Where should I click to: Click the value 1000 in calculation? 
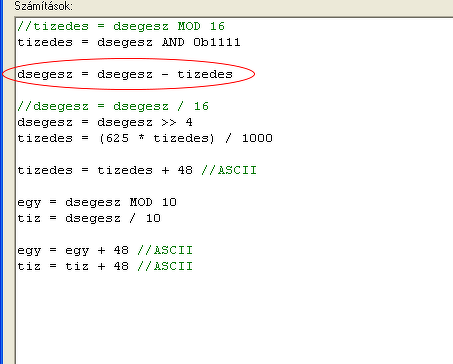click(257, 138)
